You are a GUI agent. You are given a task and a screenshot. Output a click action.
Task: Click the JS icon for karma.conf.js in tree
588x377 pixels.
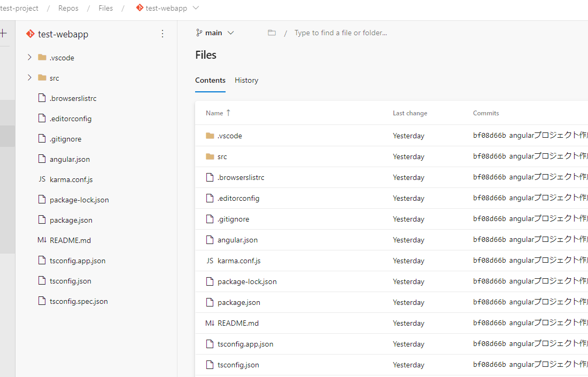(x=42, y=179)
